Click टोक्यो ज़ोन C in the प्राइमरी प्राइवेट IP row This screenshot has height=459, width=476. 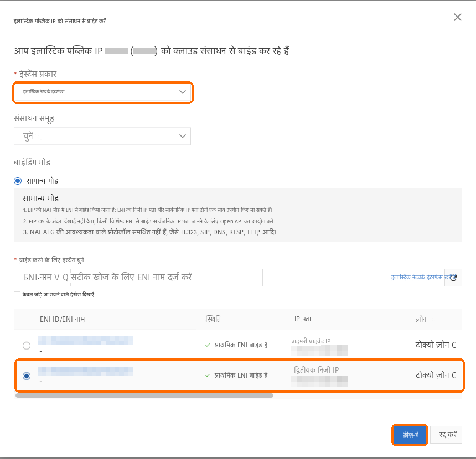pyautogui.click(x=436, y=345)
